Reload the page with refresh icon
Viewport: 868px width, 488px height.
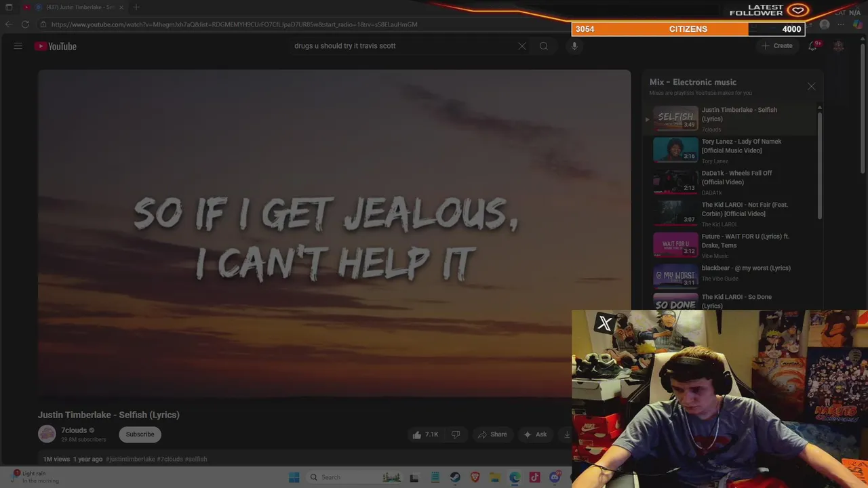click(x=25, y=24)
